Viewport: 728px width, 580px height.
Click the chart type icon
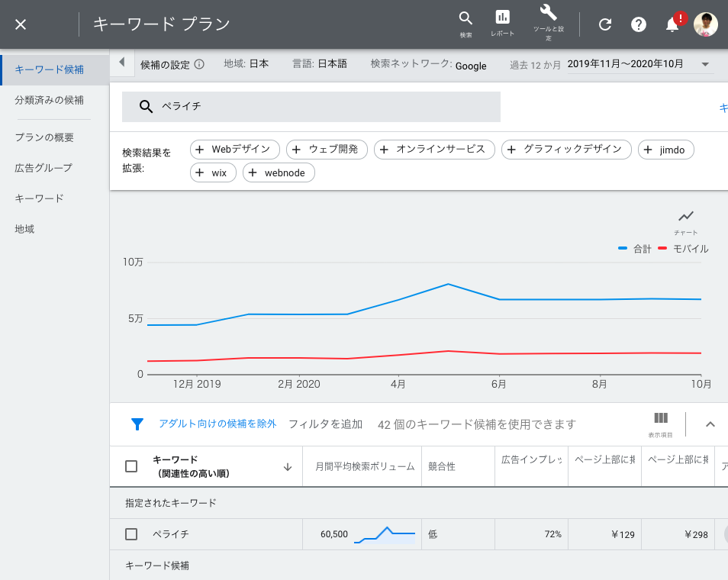click(x=685, y=217)
